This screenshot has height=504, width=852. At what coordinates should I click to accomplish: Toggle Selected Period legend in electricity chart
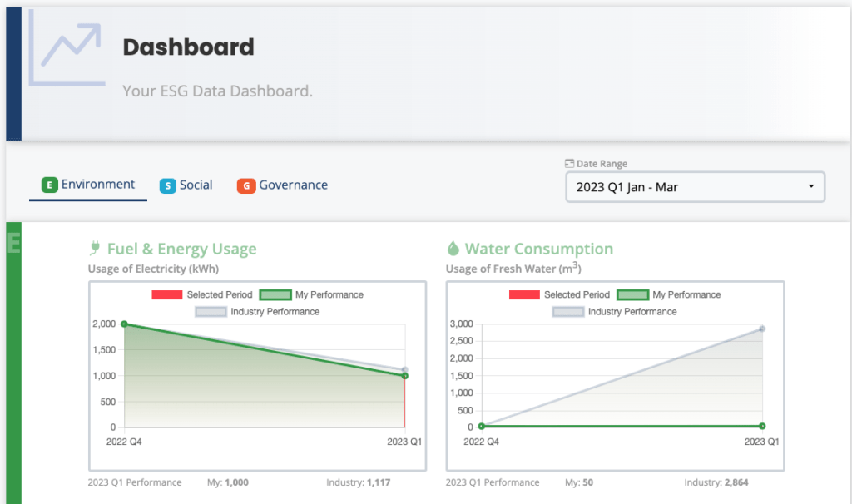pos(201,294)
